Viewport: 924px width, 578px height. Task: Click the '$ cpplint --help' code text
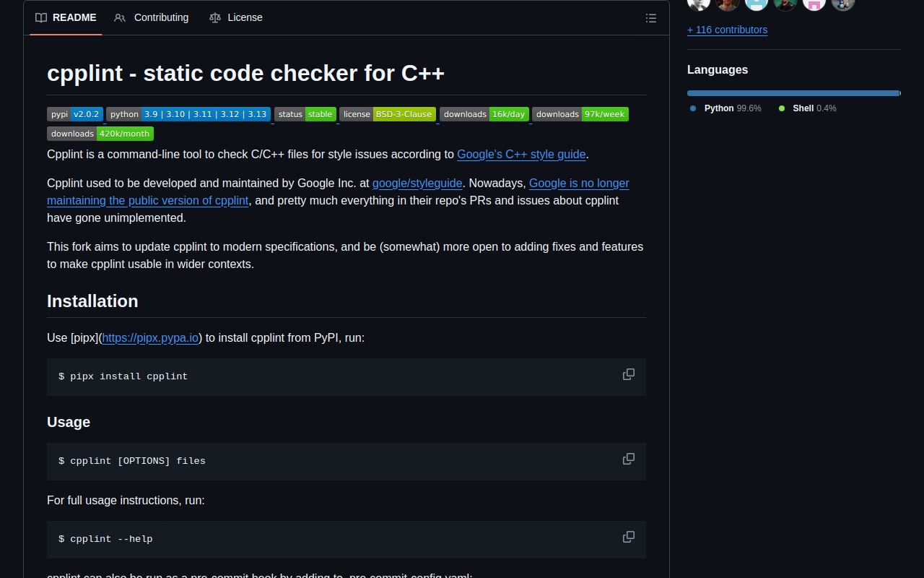tap(105, 539)
